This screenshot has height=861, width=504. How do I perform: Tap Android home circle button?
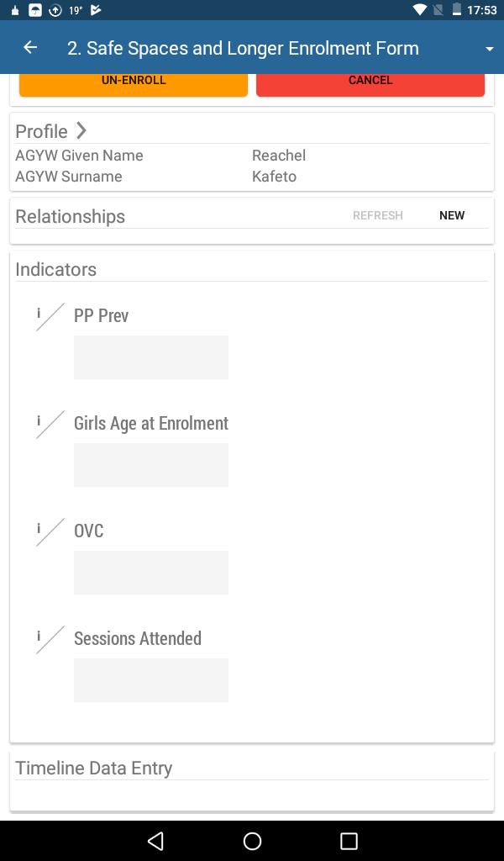[252, 841]
